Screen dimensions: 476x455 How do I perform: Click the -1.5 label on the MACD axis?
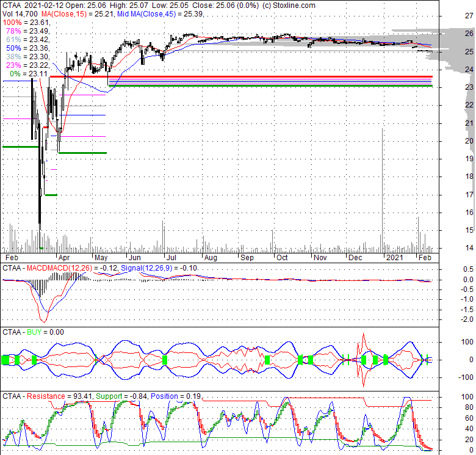(467, 310)
